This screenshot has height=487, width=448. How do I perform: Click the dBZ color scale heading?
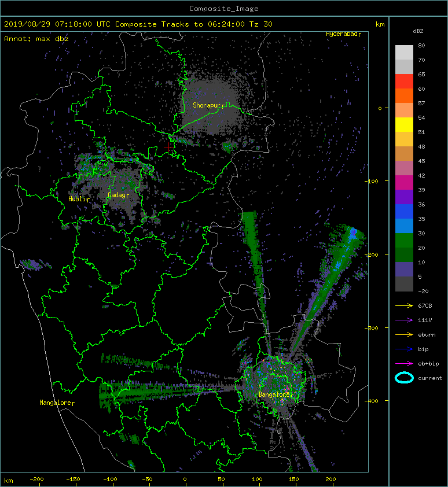(x=418, y=31)
